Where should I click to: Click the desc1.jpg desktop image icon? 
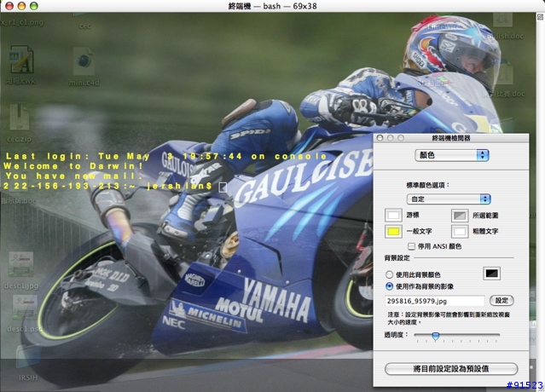pos(21,264)
